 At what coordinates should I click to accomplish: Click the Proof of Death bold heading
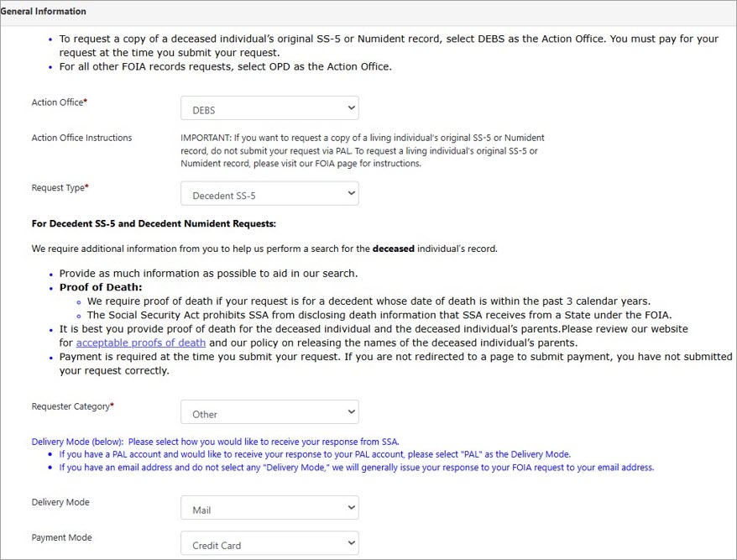pos(100,286)
